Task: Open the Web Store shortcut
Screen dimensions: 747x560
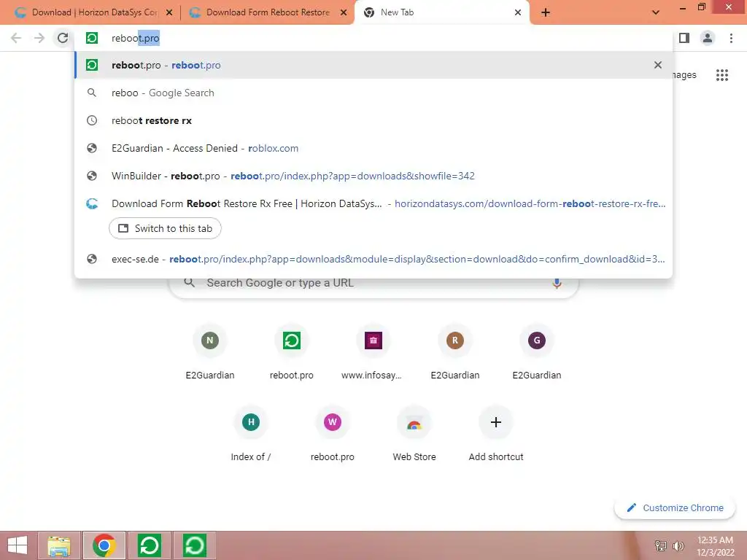Action: [414, 434]
